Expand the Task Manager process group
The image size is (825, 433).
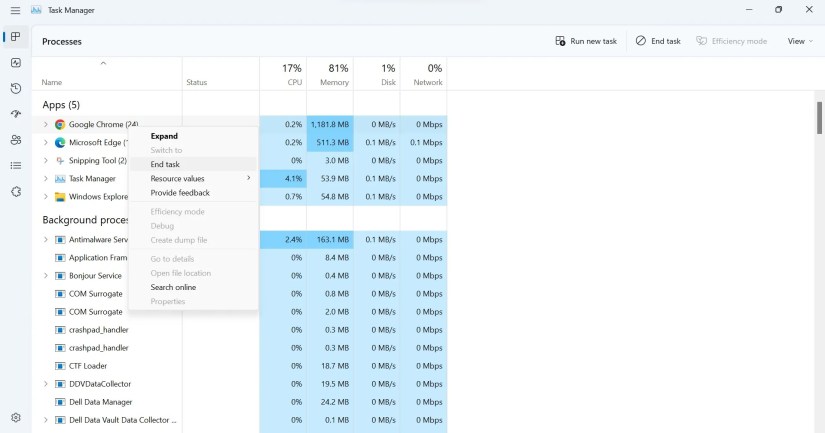(45, 179)
